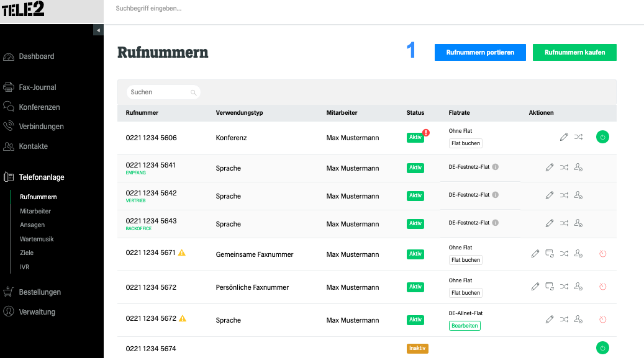Viewport: 644px width, 358px height.
Task: Click 'Flat buchen' for Gemeinsame Faxnummer row
Action: coord(465,260)
